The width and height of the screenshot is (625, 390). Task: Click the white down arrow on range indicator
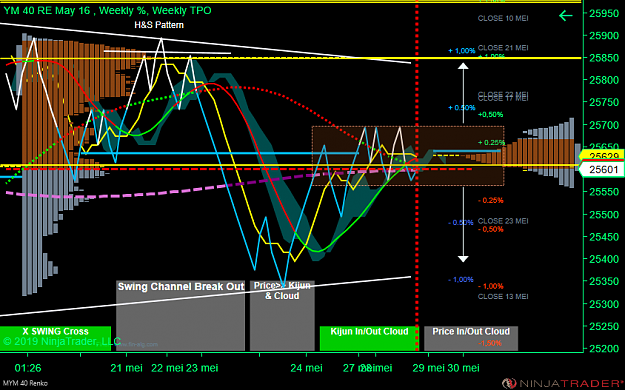pyautogui.click(x=463, y=259)
